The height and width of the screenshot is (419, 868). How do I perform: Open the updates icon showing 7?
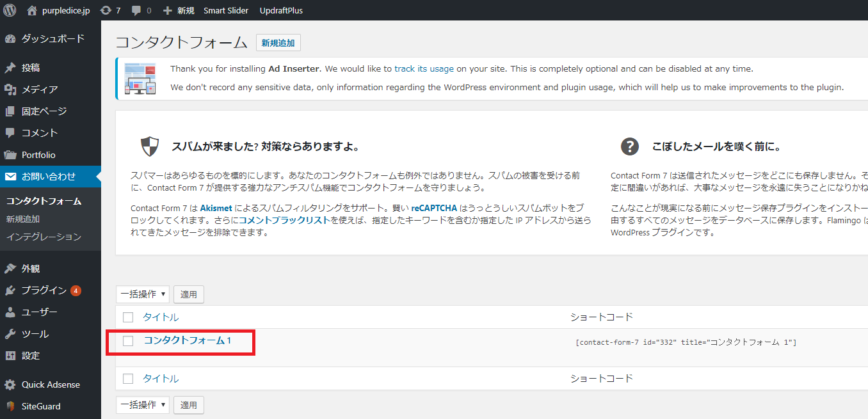tap(106, 10)
